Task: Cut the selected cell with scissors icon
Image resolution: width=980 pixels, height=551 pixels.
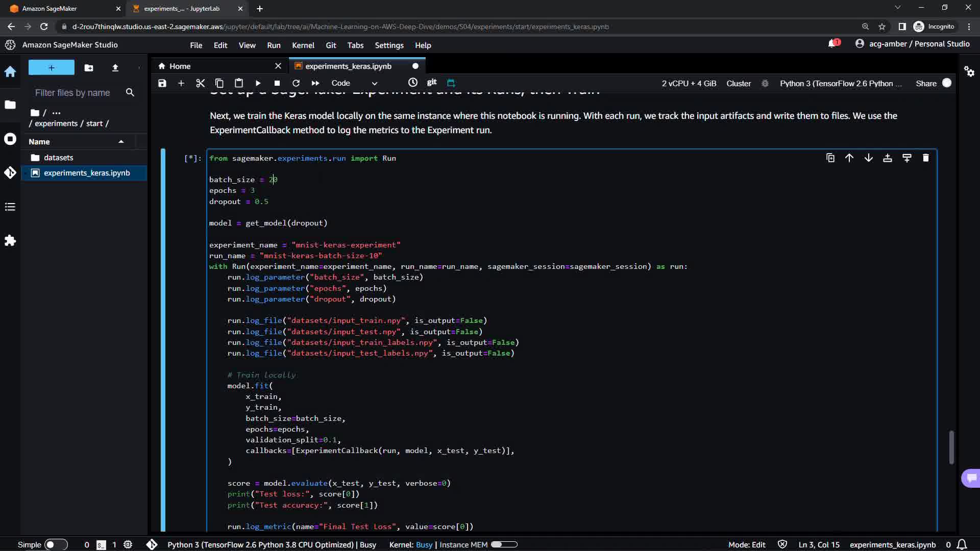Action: [200, 83]
